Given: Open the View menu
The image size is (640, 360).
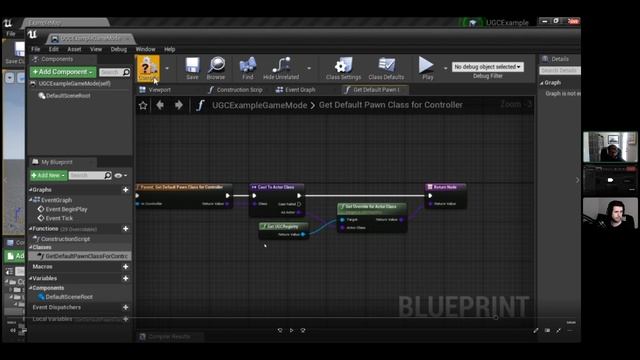Looking at the screenshot, I should pyautogui.click(x=96, y=49).
